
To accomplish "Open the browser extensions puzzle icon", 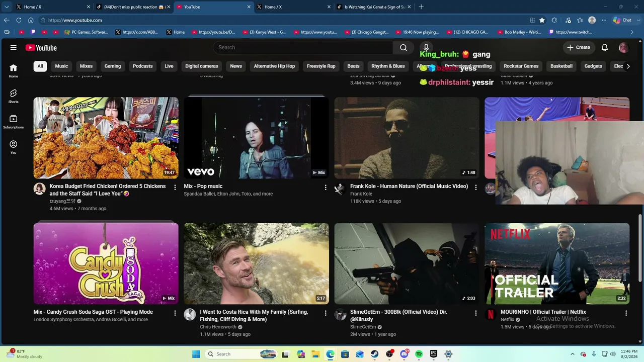I will pos(554,20).
